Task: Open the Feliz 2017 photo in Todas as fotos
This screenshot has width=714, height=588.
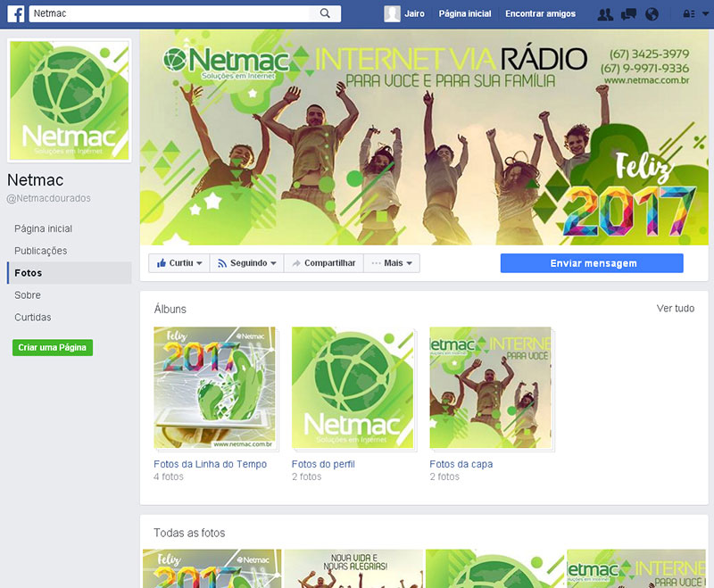Action: point(212,568)
